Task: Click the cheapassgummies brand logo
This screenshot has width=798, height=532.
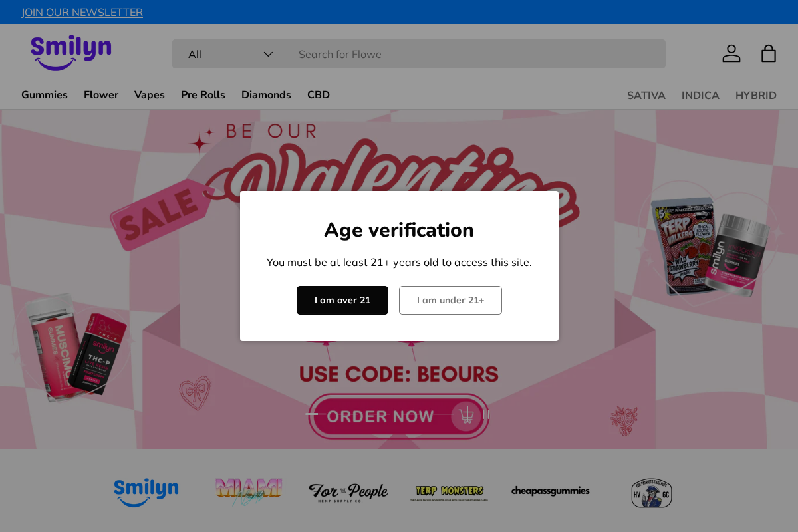Action: tap(550, 491)
